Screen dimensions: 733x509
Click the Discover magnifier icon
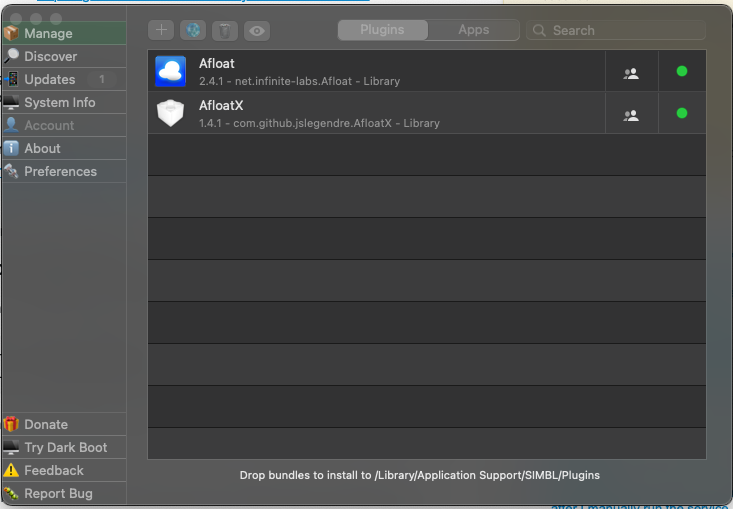[11, 56]
